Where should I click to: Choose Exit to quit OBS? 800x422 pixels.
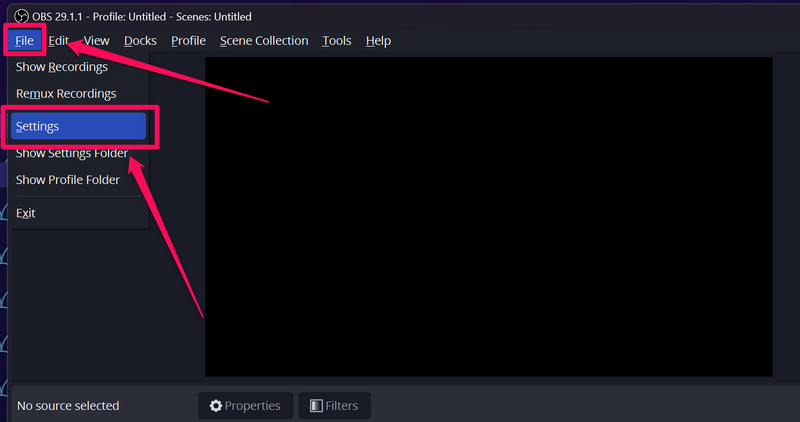pyautogui.click(x=26, y=213)
